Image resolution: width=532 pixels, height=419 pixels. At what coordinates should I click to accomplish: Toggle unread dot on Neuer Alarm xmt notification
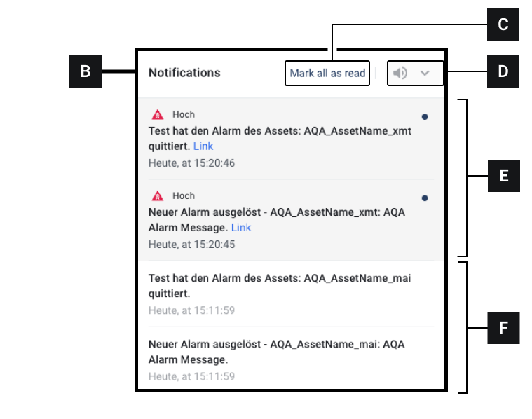click(425, 198)
